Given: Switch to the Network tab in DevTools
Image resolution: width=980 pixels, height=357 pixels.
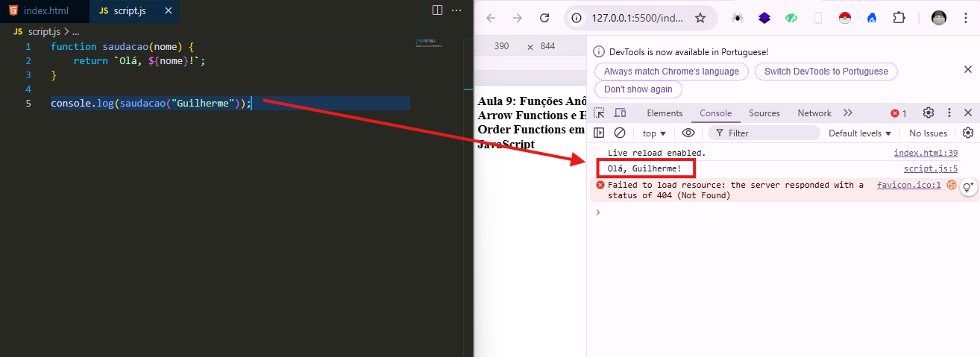Looking at the screenshot, I should coord(814,113).
